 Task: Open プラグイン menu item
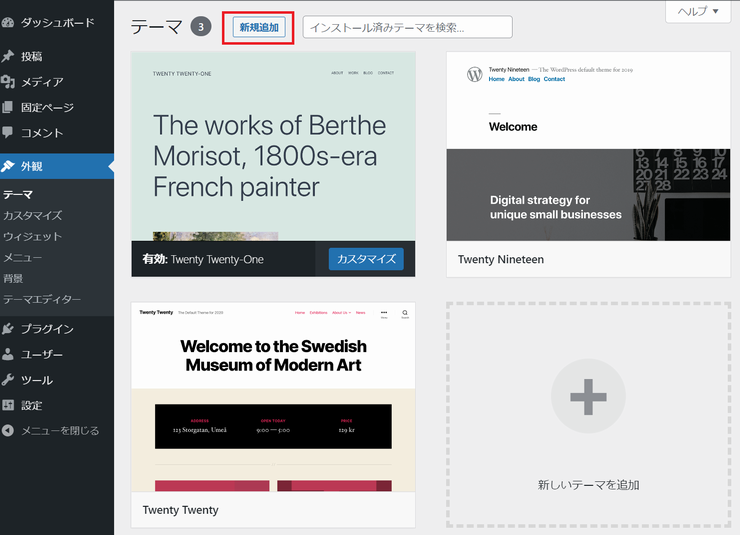click(57, 329)
